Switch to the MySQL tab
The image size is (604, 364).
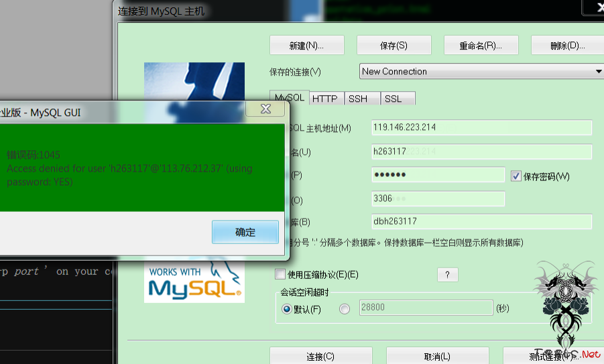290,98
